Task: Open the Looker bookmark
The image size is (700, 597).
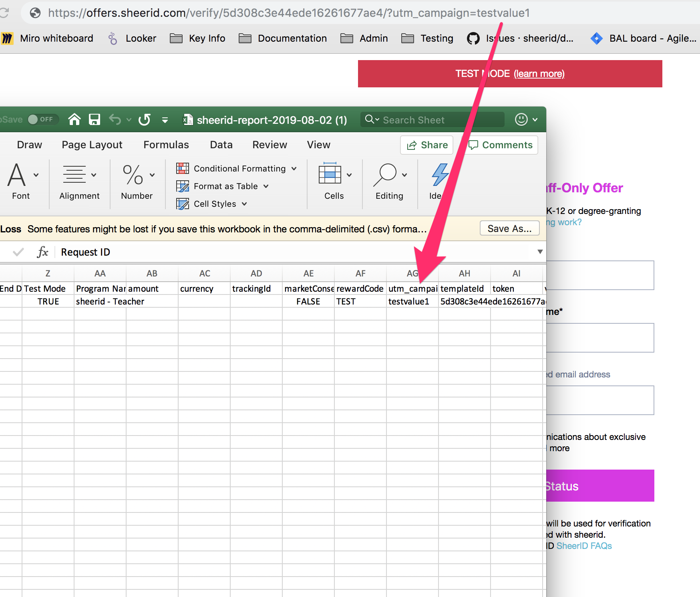Action: click(132, 38)
